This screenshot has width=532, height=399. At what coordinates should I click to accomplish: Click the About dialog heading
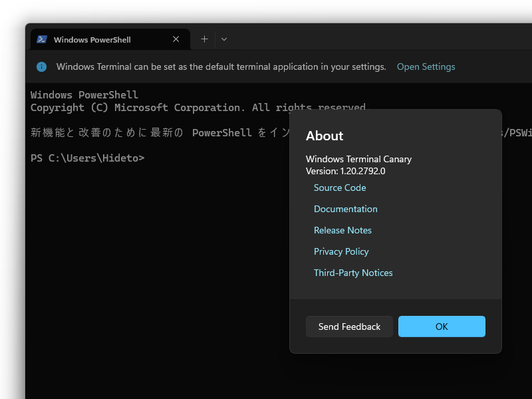pyautogui.click(x=324, y=136)
